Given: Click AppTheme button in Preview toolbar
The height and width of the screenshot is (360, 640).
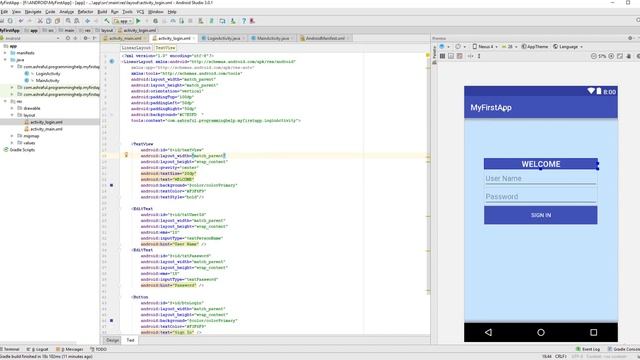Looking at the screenshot, I should click(535, 47).
